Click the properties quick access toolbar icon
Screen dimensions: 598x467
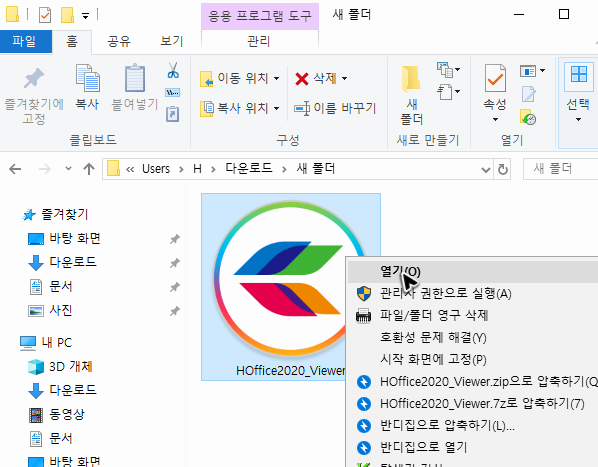pyautogui.click(x=45, y=15)
